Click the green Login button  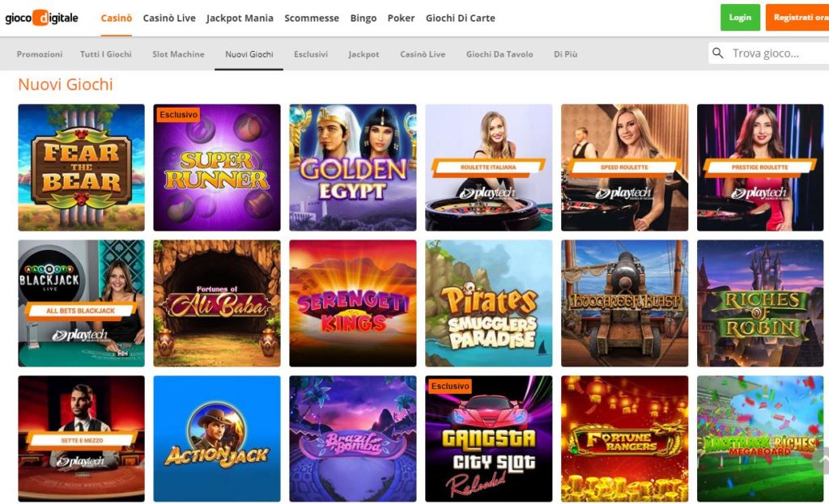tap(740, 18)
